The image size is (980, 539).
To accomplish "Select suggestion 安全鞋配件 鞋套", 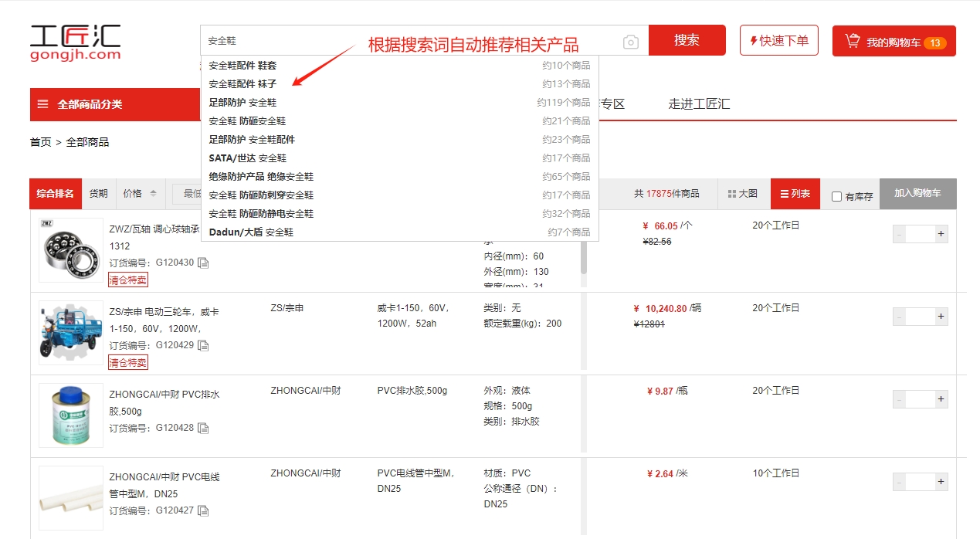I will [399, 66].
